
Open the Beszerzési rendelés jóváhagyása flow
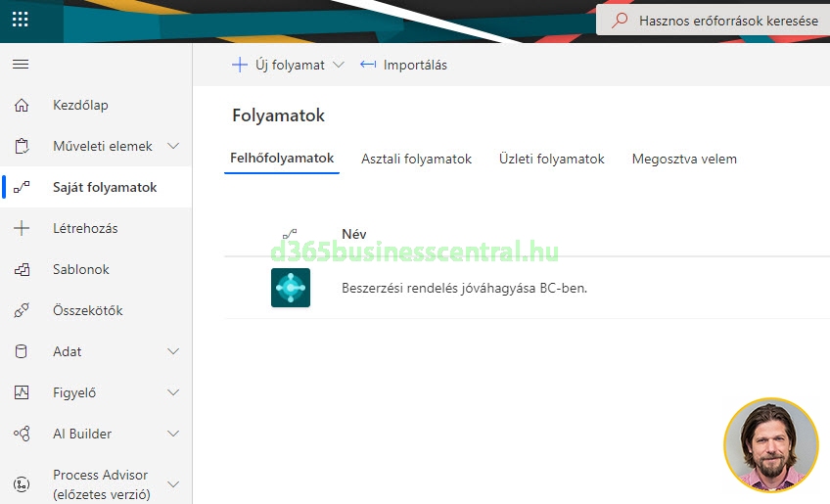tap(464, 289)
